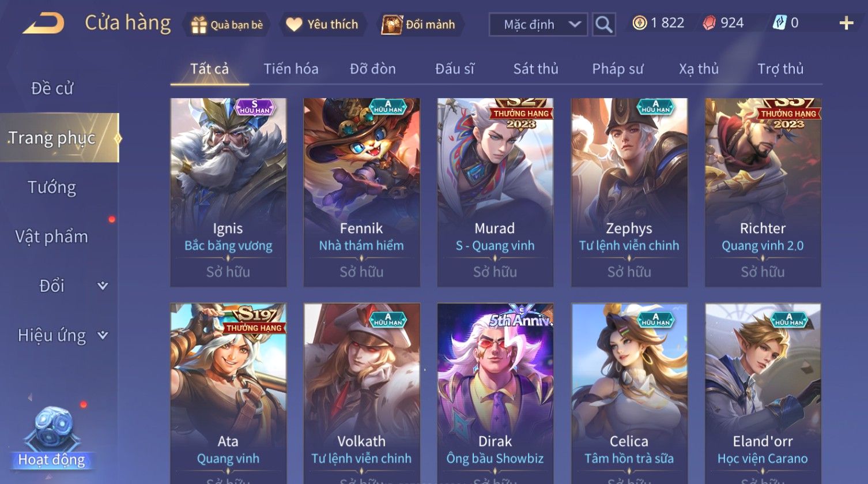The width and height of the screenshot is (868, 484).
Task: Tap the red ruby currency icon
Action: point(709,23)
